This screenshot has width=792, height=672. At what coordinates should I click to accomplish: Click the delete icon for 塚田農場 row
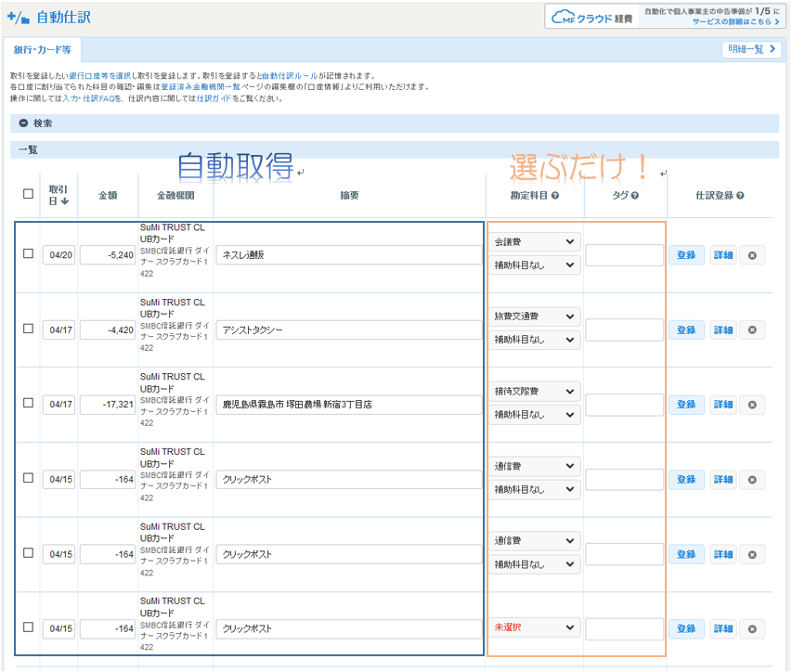click(752, 405)
